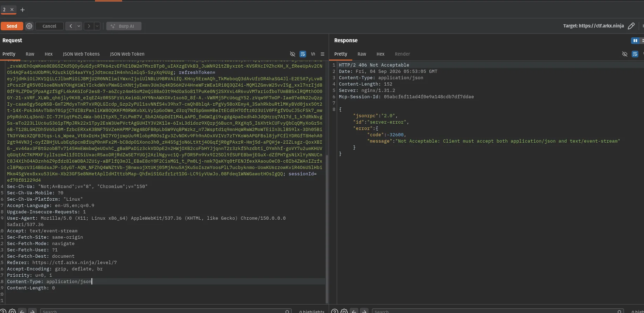Switch to the side-by-side layout view
Image resolution: width=644 pixels, height=313 pixels.
635,40
